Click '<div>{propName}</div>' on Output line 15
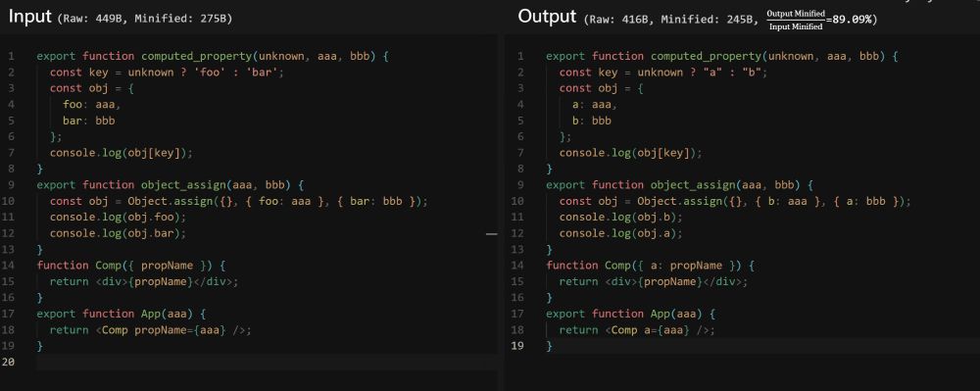The width and height of the screenshot is (980, 391). tap(673, 281)
